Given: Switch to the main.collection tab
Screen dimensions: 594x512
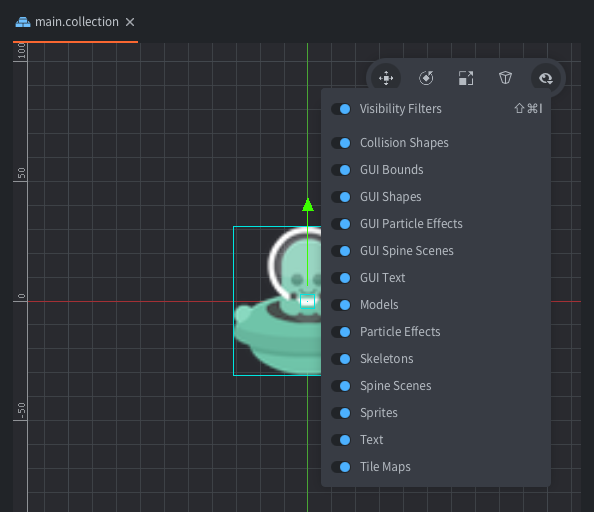Looking at the screenshot, I should point(77,22).
